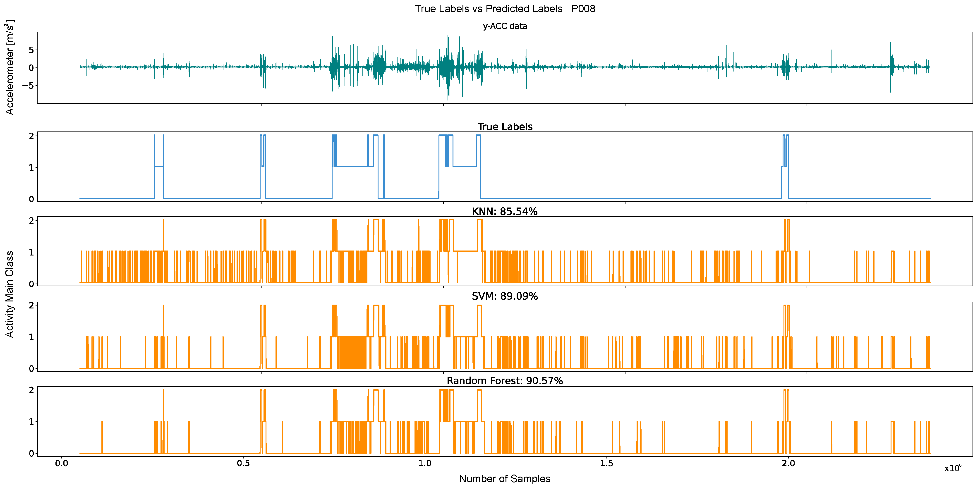Viewport: 980px width, 487px height.
Task: Click the SVM plot's 1 tick label
Action: pos(31,337)
